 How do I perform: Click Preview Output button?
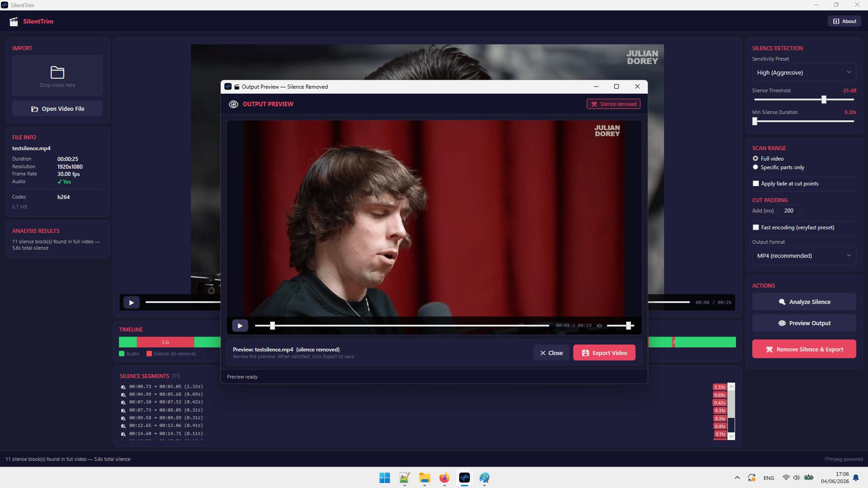click(x=804, y=323)
